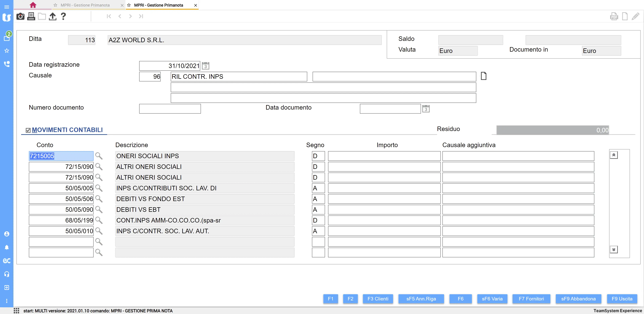Viewport: 644px width, 314px height.
Task: Toggle favorite star on active MPRI tab
Action: [x=129, y=5]
